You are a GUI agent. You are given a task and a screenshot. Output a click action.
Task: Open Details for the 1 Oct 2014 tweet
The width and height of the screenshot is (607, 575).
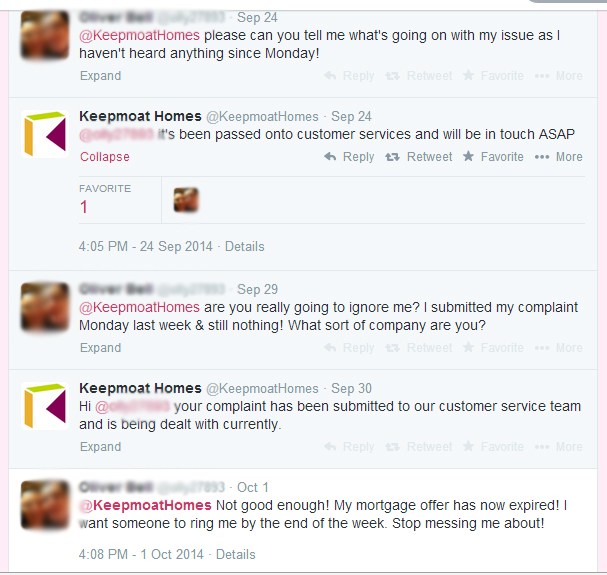pos(235,554)
